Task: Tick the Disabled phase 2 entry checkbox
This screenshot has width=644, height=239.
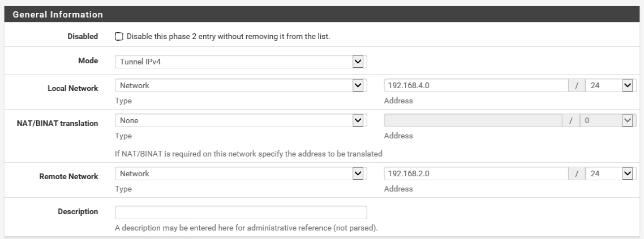Action: pyautogui.click(x=119, y=37)
